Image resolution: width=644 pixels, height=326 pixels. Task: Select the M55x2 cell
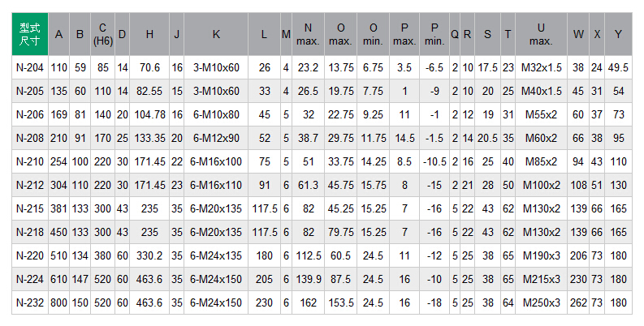point(541,115)
